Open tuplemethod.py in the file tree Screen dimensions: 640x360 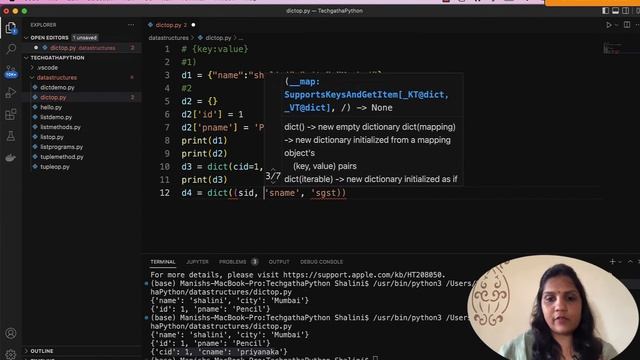[62, 157]
